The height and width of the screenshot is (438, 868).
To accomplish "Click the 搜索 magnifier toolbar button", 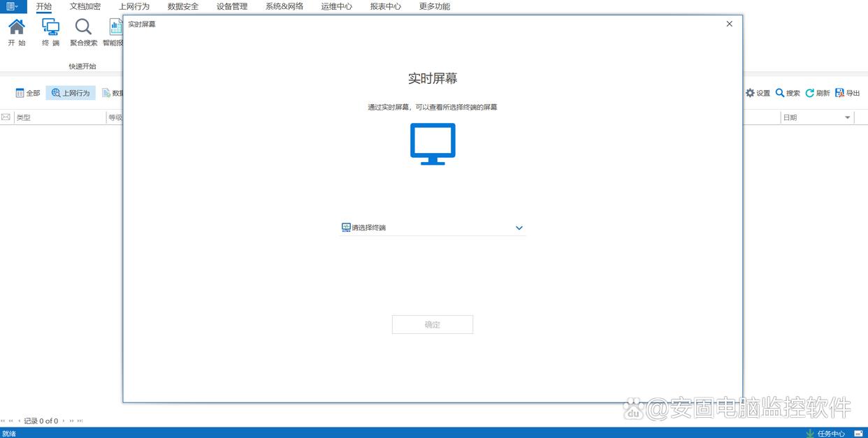I will (788, 93).
